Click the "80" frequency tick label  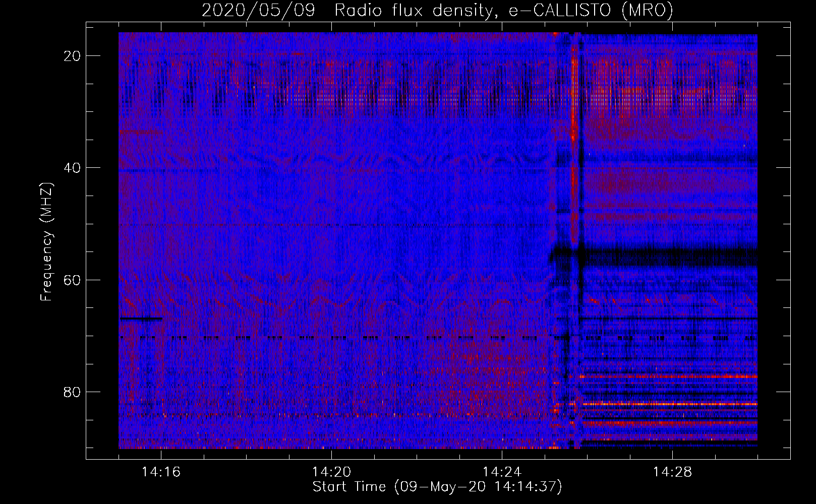pyautogui.click(x=73, y=392)
